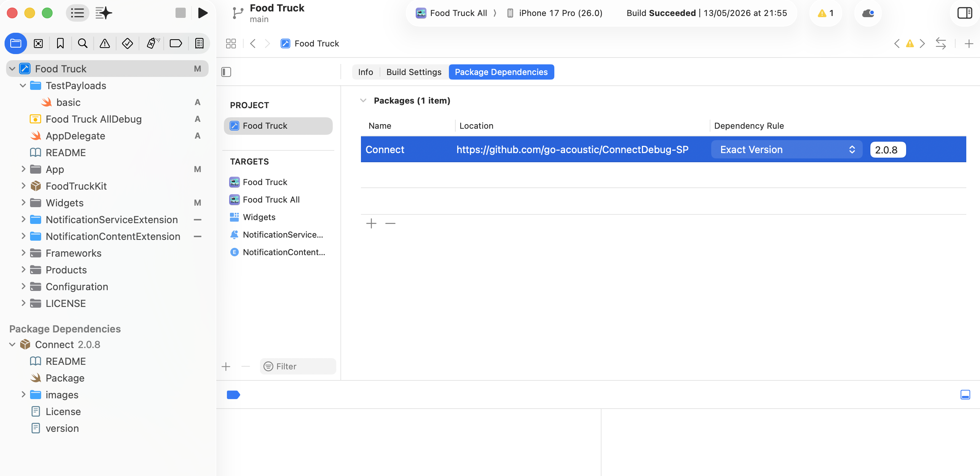The width and height of the screenshot is (980, 476).
Task: Click the targets Filter field
Action: (x=298, y=366)
